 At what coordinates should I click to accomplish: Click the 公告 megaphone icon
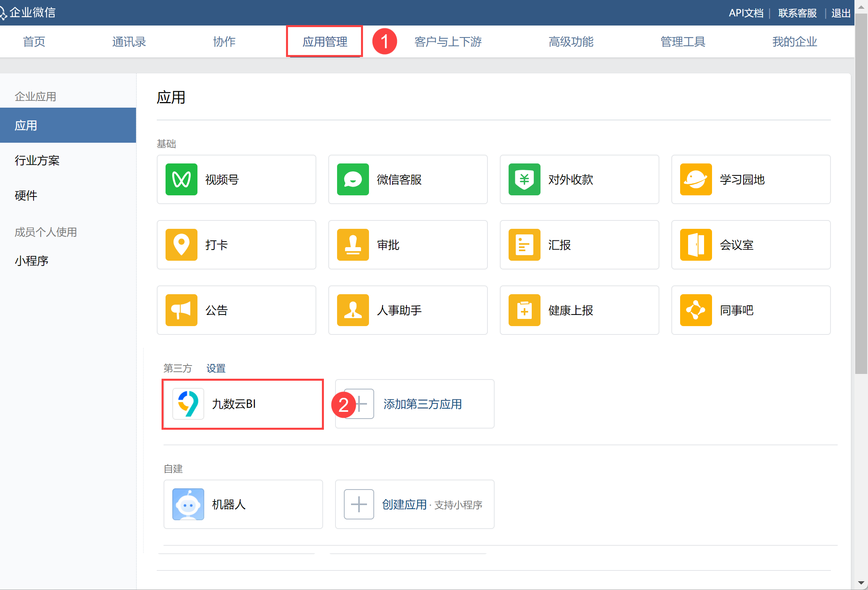[181, 310]
